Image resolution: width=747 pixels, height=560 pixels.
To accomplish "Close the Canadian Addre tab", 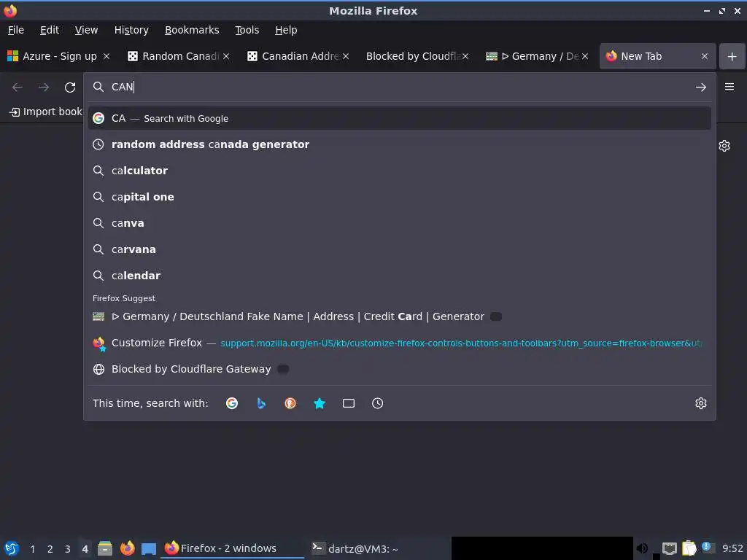I will point(346,56).
